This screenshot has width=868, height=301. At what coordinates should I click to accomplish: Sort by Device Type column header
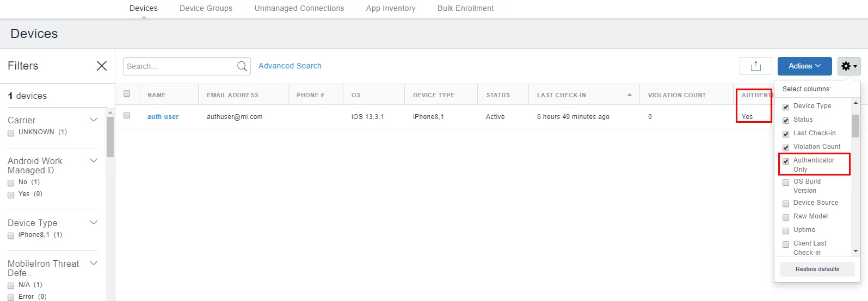434,95
